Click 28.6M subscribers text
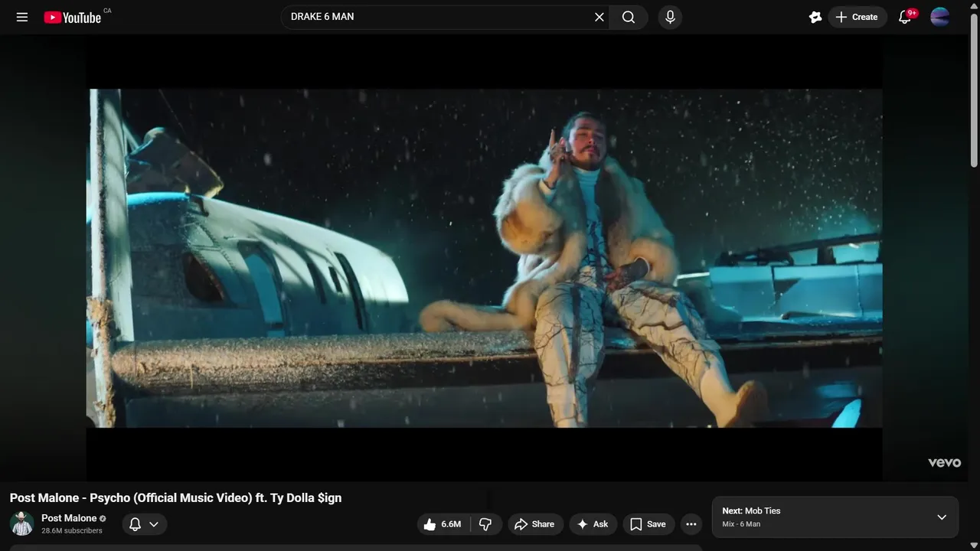The height and width of the screenshot is (551, 980). click(x=72, y=530)
